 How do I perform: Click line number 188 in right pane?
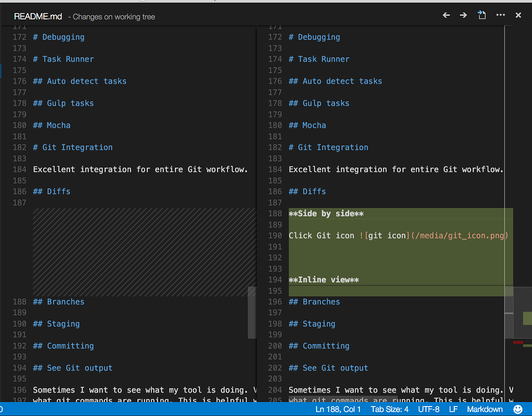click(x=275, y=213)
